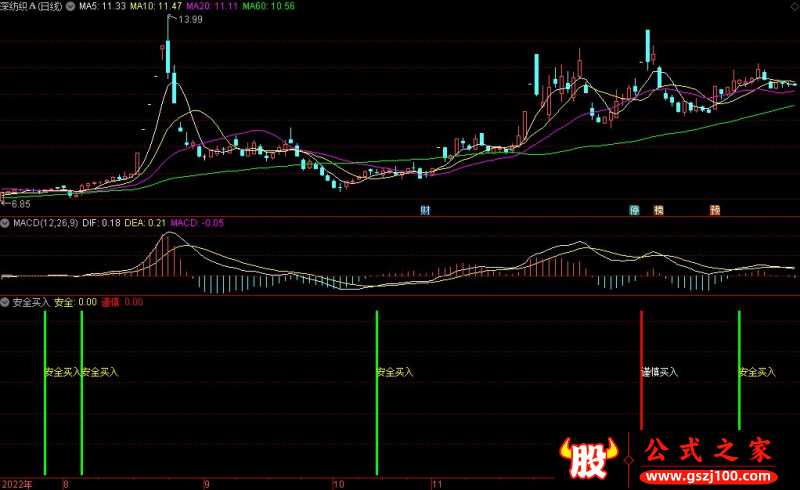This screenshot has width=800, height=490.
Task: Click month 11 on the time axis
Action: click(x=436, y=483)
